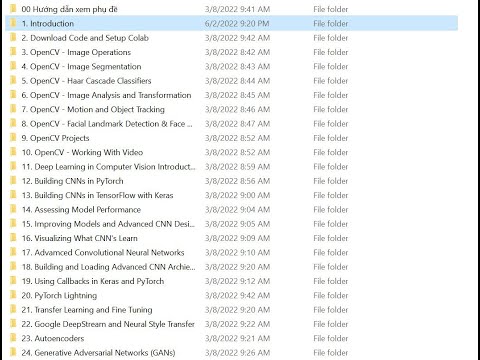The width and height of the screenshot is (480, 360).
Task: Select the '1. Introduction' folder name
Action: (x=48, y=24)
